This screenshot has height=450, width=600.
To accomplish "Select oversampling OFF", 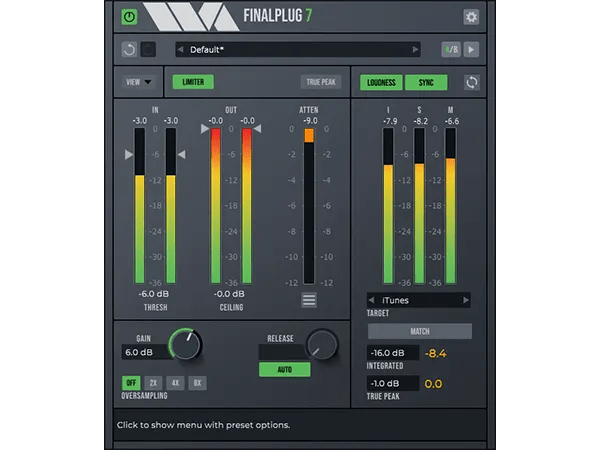I will (x=131, y=383).
